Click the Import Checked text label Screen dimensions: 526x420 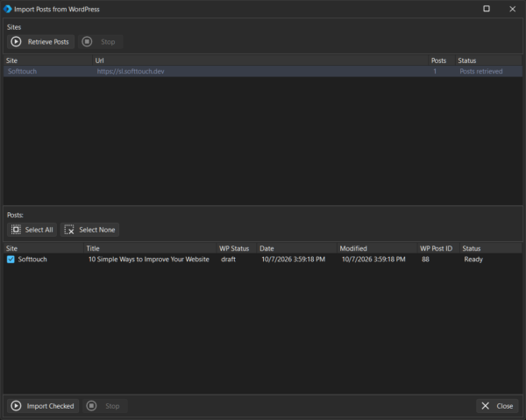pos(50,406)
